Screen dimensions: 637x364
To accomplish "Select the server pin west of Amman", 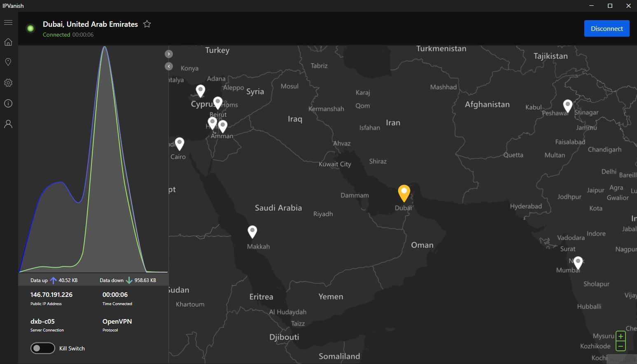I will [x=212, y=123].
